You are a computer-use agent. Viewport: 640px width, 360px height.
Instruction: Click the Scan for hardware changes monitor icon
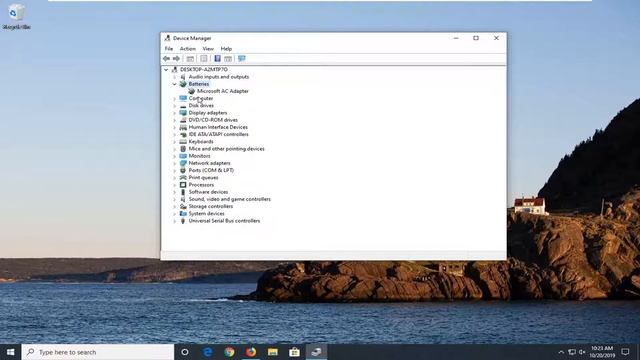point(242,59)
